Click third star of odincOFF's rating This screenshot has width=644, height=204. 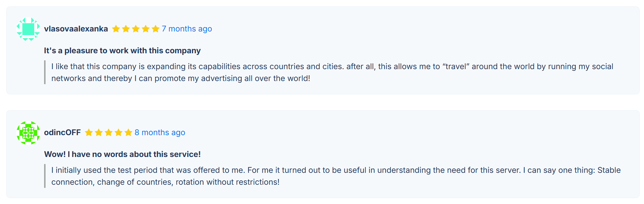tap(109, 133)
